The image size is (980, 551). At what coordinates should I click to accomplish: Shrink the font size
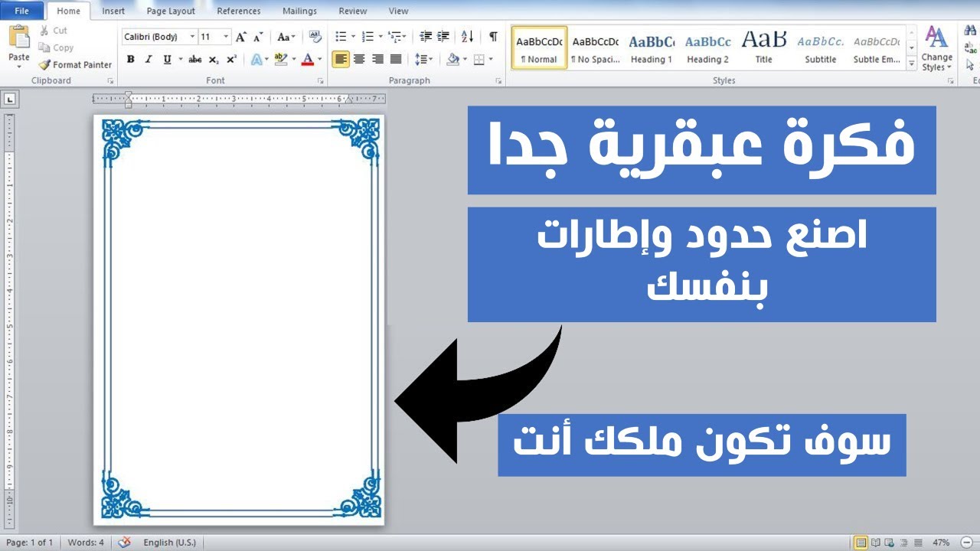[259, 37]
